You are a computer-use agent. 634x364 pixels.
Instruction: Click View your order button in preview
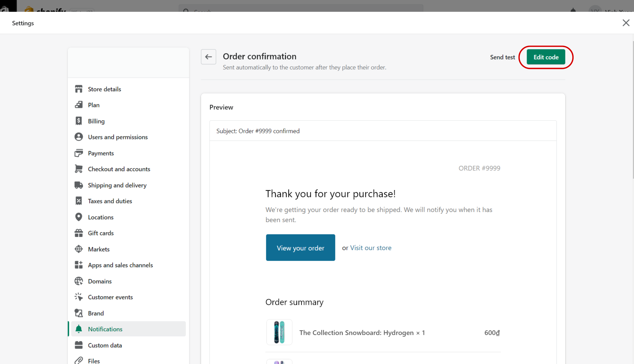pyautogui.click(x=300, y=247)
